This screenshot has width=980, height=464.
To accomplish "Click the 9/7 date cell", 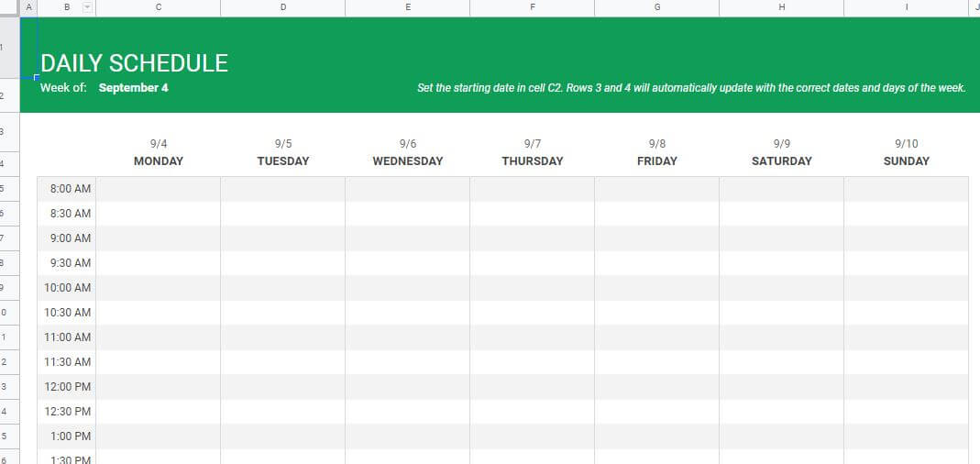I will [533, 144].
